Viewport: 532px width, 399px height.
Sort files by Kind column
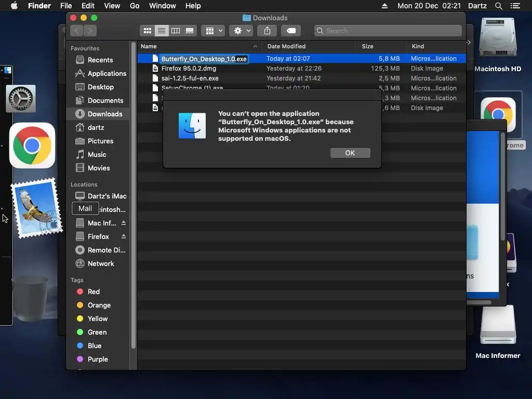[x=436, y=46]
